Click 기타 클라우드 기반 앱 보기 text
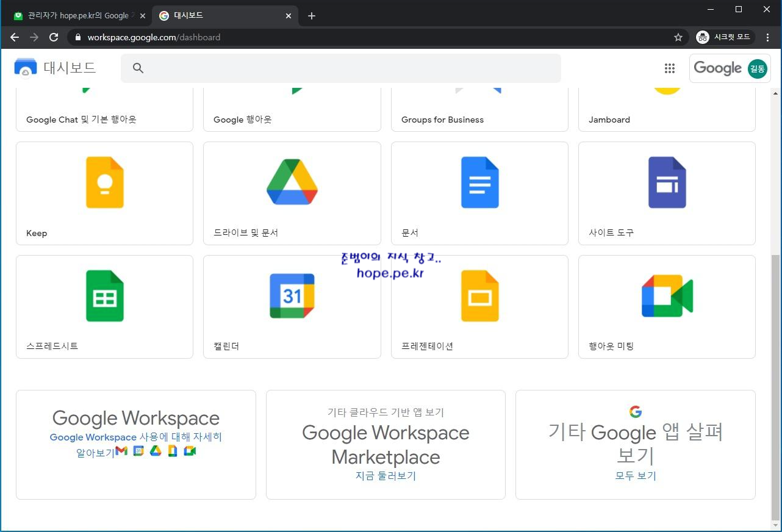 (x=386, y=412)
